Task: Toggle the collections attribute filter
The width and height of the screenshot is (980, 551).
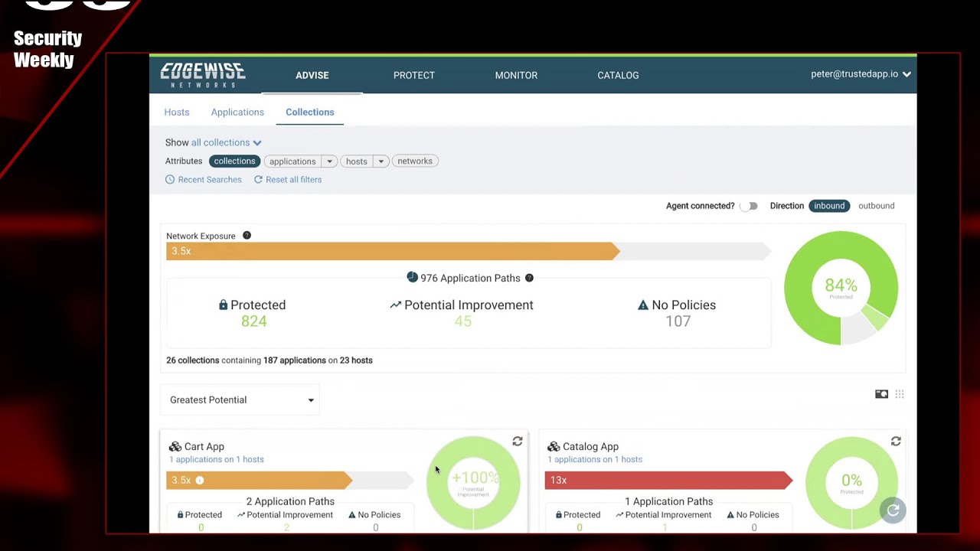Action: [x=234, y=161]
